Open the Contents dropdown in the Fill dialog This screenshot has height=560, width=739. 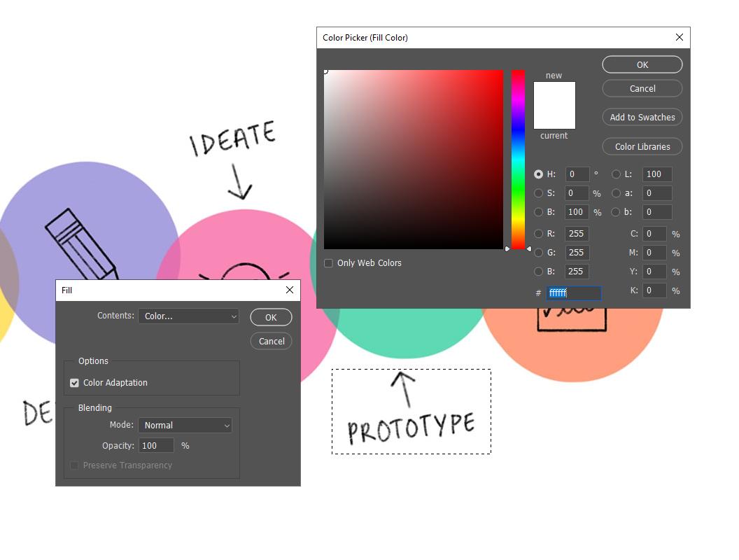tap(188, 316)
